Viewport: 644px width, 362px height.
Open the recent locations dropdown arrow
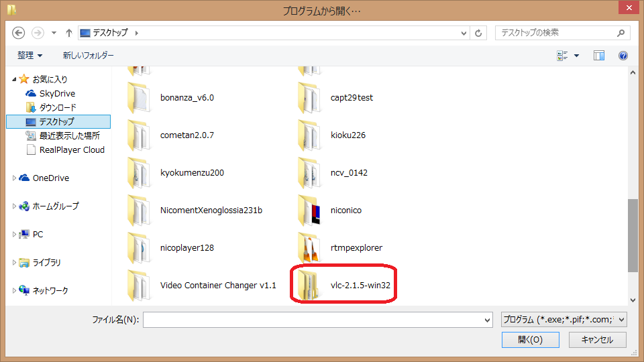(x=54, y=33)
